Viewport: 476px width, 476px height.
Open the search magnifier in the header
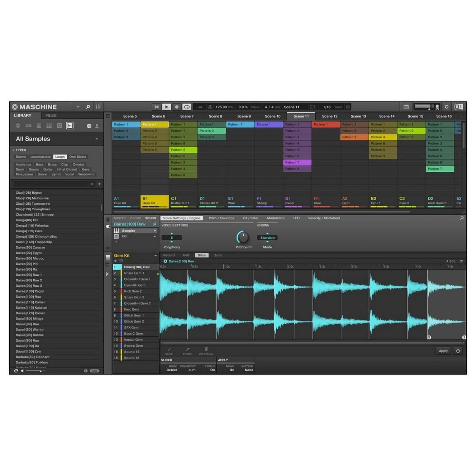[88, 107]
